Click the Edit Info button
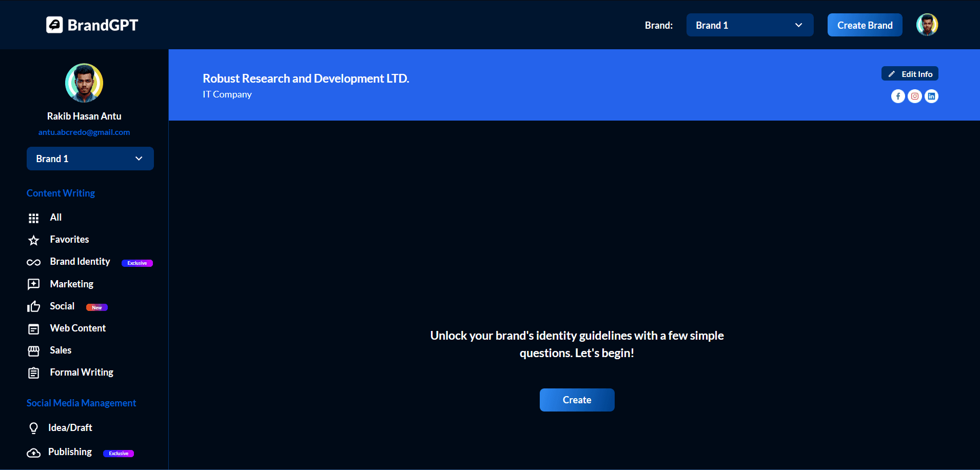980x470 pixels. pos(910,74)
